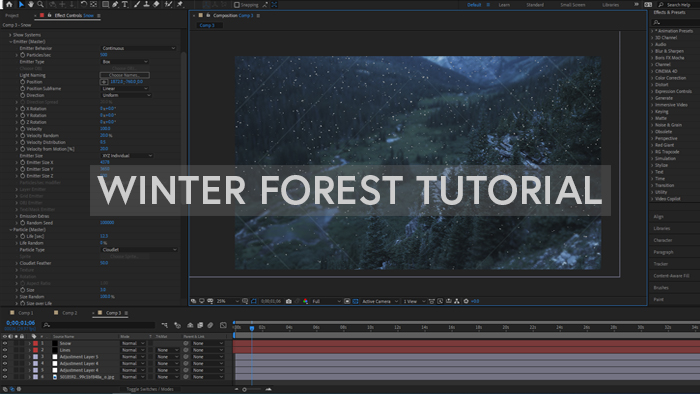The image size is (700, 394).
Task: Select the Type text tool
Action: point(125,4)
